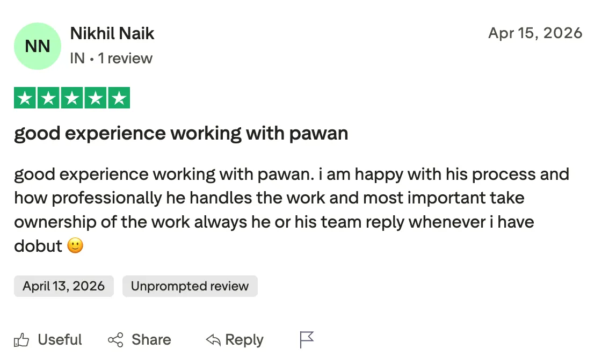The width and height of the screenshot is (609, 364).
Task: Click the '1 review' count text
Action: tap(125, 59)
